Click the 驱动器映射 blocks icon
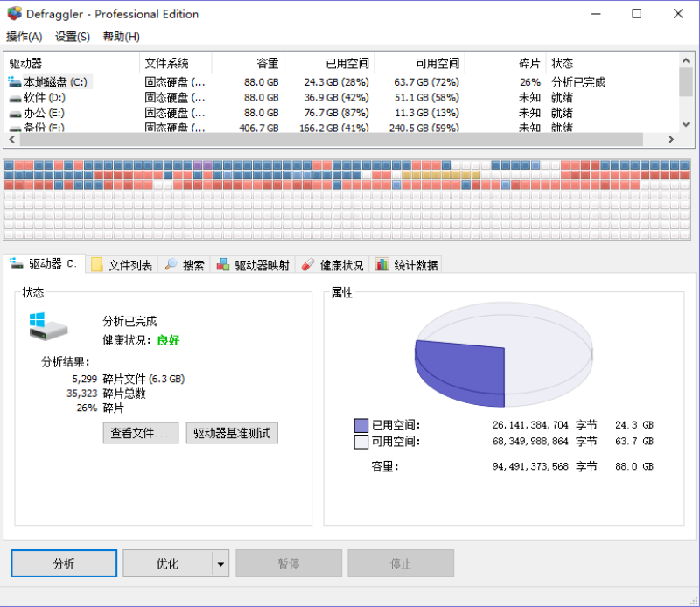 [223, 265]
